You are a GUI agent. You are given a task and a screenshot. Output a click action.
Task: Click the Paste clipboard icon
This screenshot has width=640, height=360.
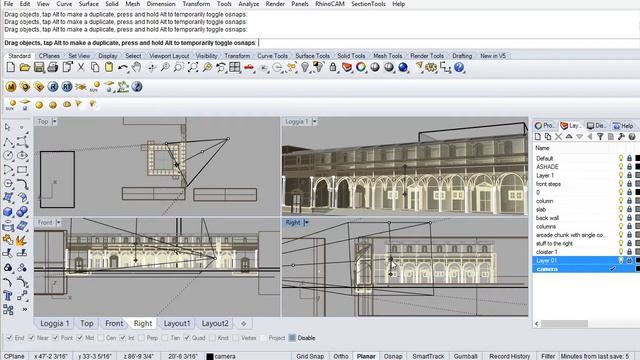[x=109, y=67]
